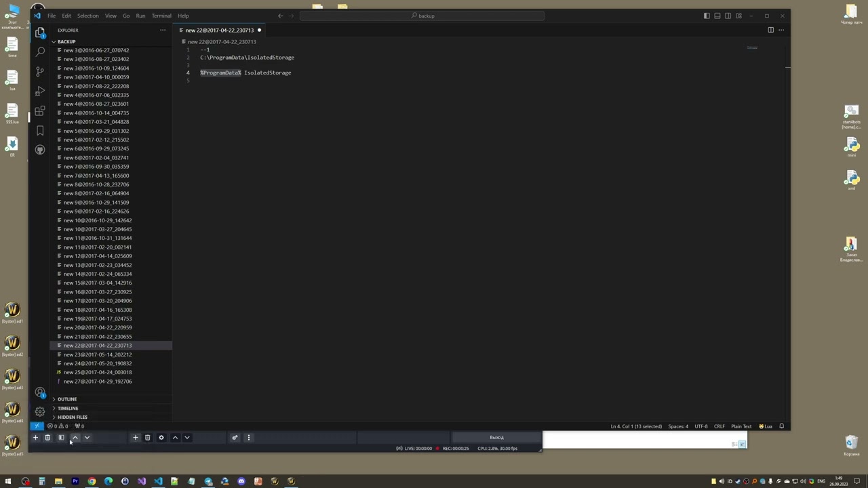Open Customize Layout in title bar
Screen dimensions: 868x488
pyautogui.click(x=738, y=16)
